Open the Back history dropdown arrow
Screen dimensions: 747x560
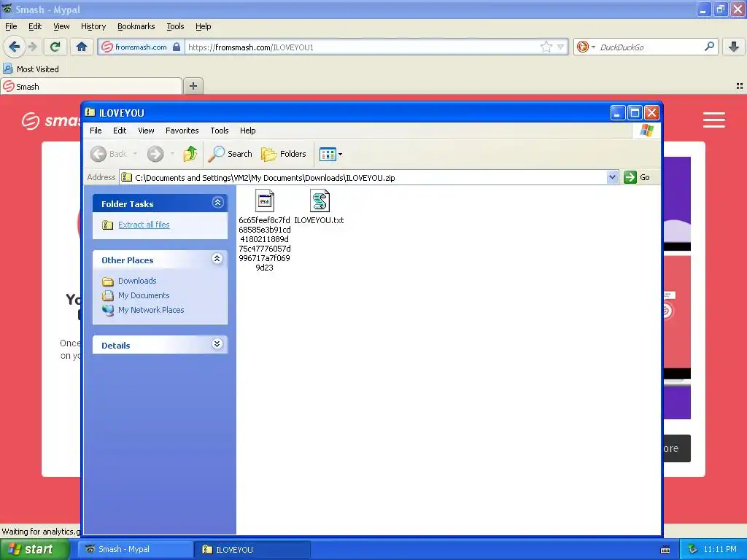[135, 154]
